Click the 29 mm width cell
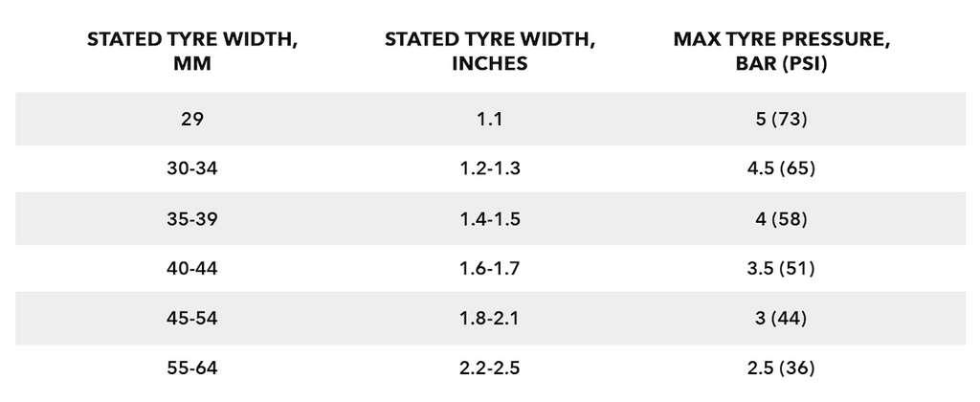This screenshot has width=980, height=402. coord(191,120)
